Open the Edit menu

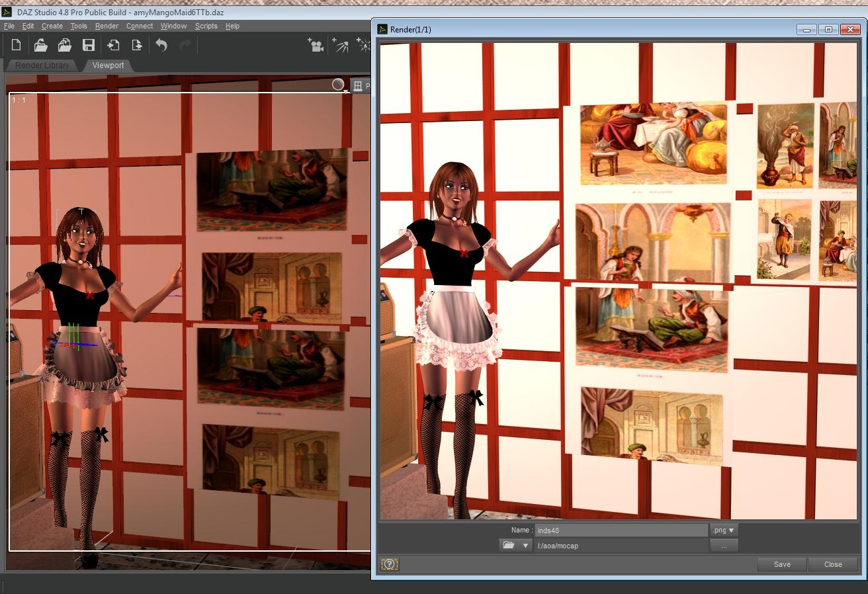(x=28, y=26)
